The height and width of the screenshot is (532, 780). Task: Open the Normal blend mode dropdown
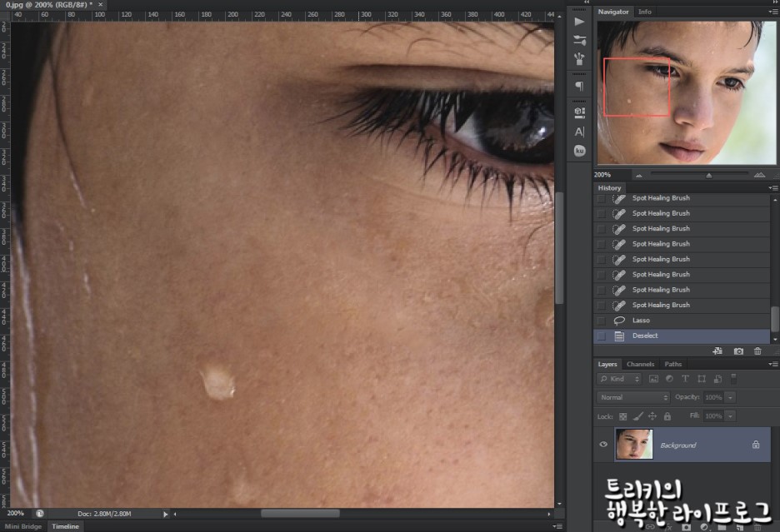[x=633, y=397]
